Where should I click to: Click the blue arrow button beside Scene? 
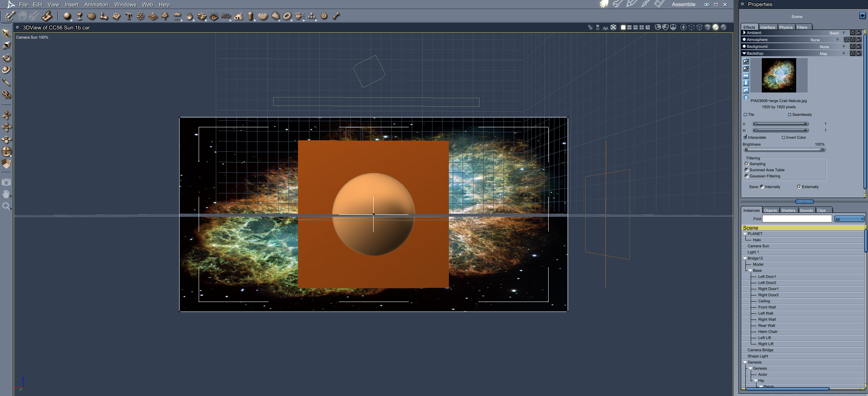(862, 16)
